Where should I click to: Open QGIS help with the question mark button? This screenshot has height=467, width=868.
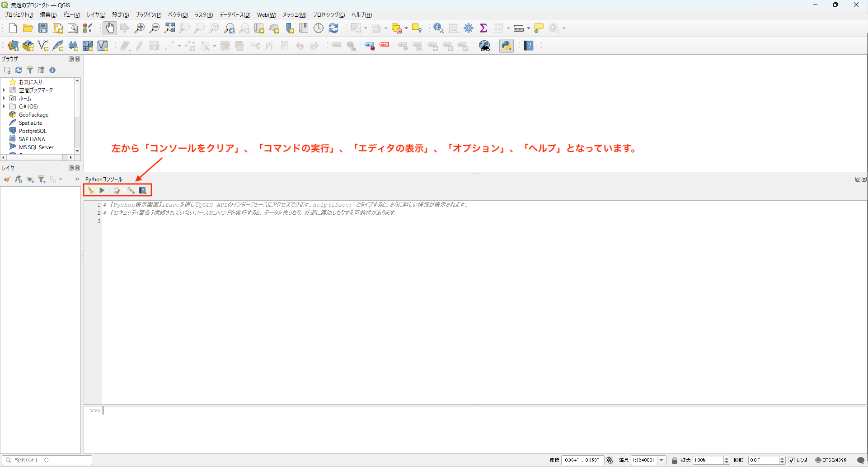[x=528, y=45]
